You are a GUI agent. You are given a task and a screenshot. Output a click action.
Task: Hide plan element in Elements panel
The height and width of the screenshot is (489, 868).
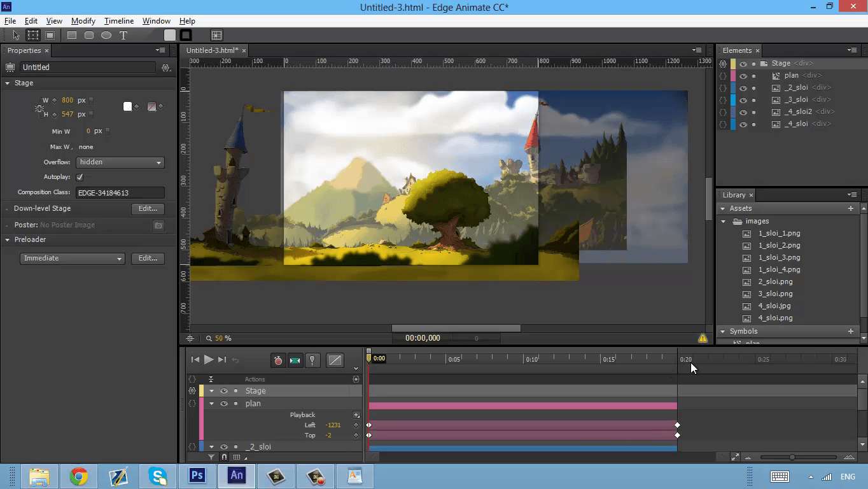point(743,76)
